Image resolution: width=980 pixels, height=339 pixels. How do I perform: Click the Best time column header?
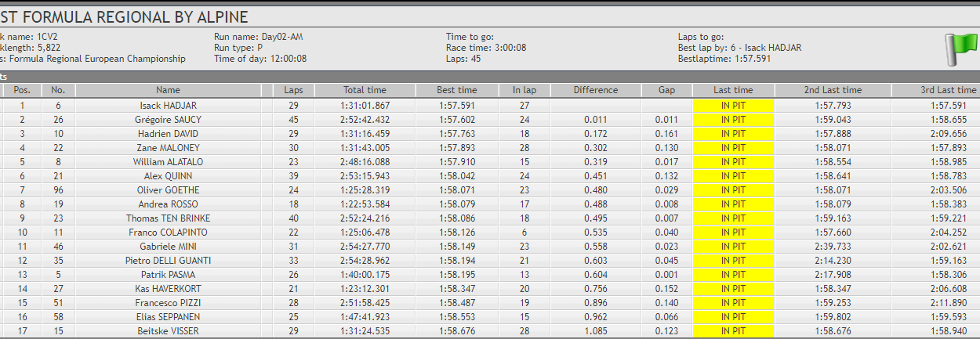click(x=457, y=90)
